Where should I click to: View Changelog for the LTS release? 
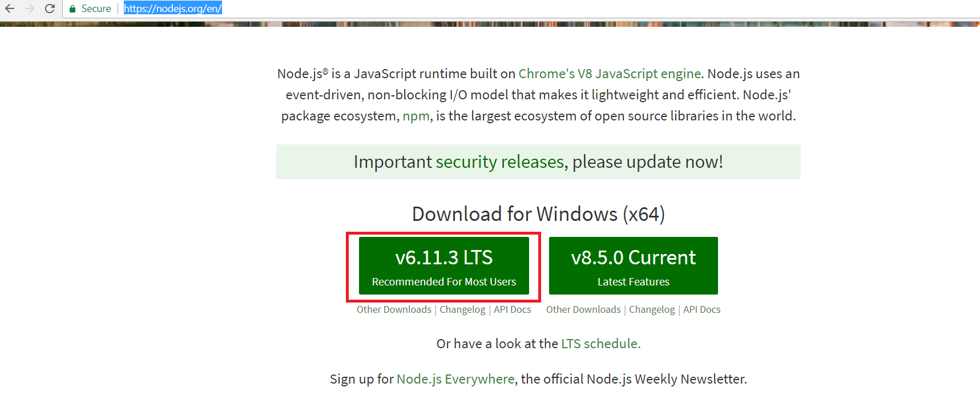click(x=462, y=309)
